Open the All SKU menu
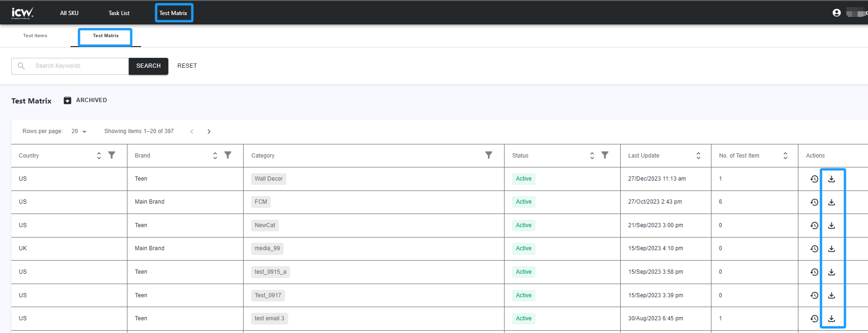Image resolution: width=868 pixels, height=333 pixels. pos(69,13)
